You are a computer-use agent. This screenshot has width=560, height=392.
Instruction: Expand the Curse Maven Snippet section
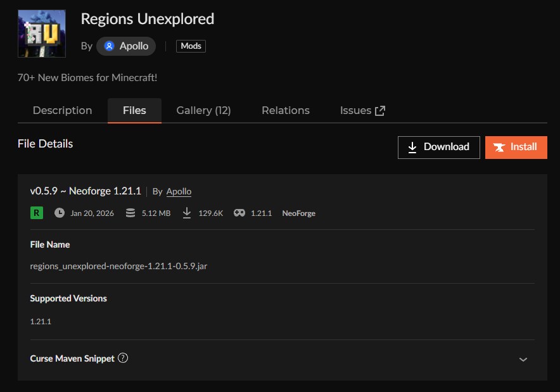point(523,359)
